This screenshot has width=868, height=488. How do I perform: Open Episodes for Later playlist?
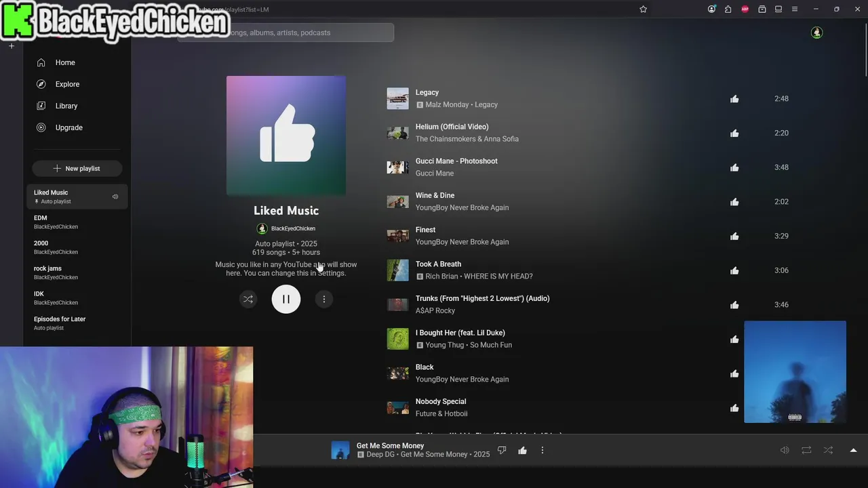click(x=77, y=323)
